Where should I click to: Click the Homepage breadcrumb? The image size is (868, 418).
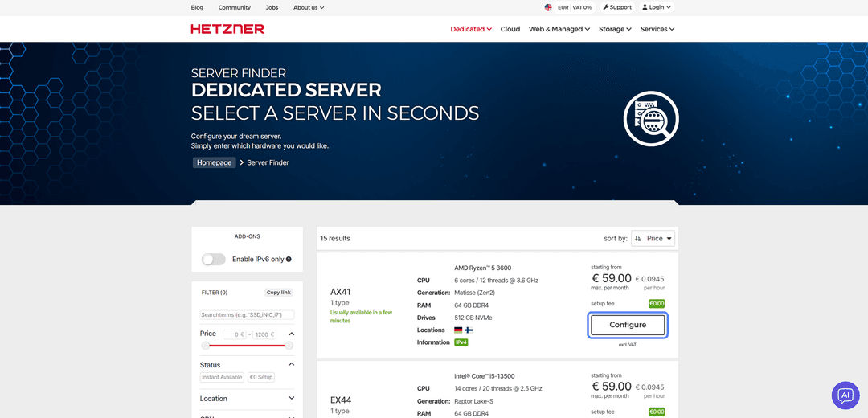point(215,162)
